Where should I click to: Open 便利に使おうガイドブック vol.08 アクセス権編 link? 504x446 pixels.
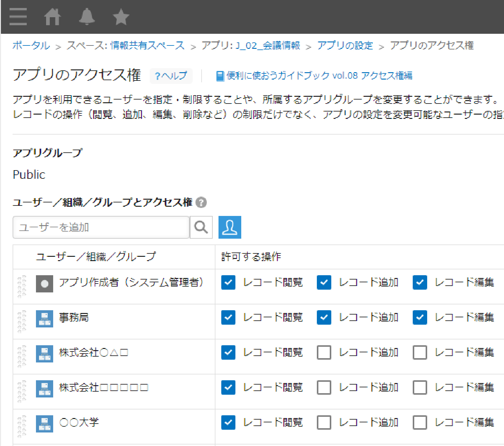[320, 76]
